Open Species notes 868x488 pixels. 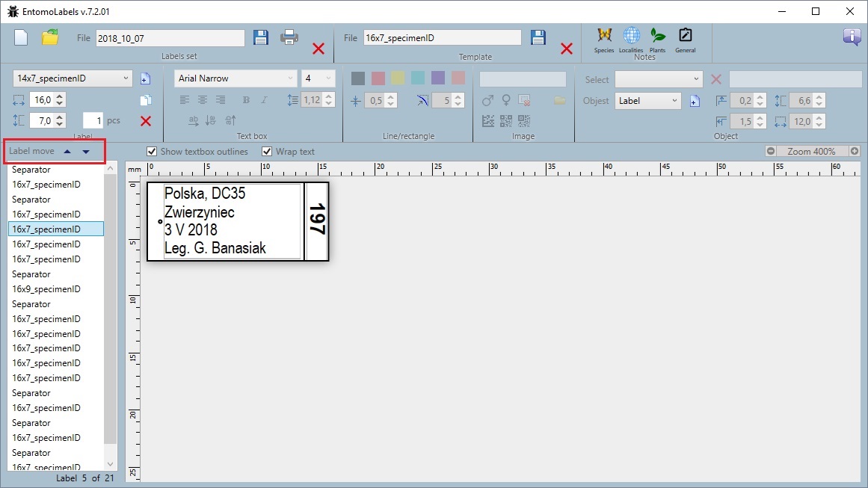[x=604, y=36]
